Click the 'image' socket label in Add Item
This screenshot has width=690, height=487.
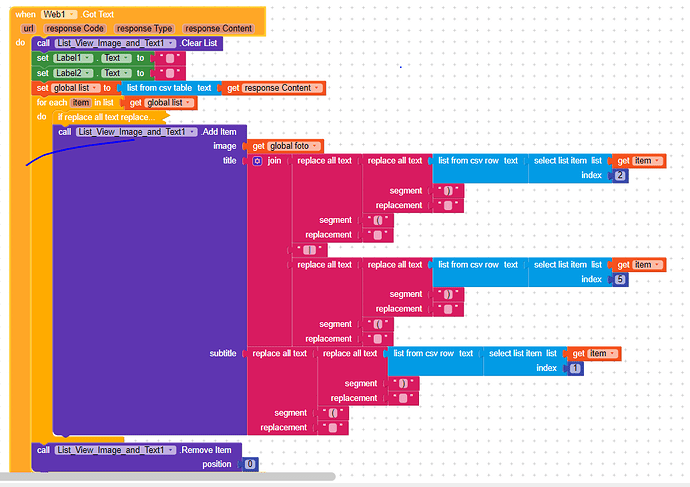(x=224, y=146)
